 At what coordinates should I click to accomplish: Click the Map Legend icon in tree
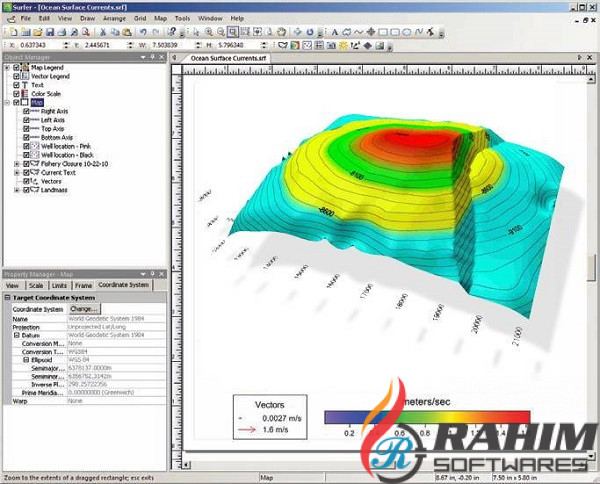[26, 69]
